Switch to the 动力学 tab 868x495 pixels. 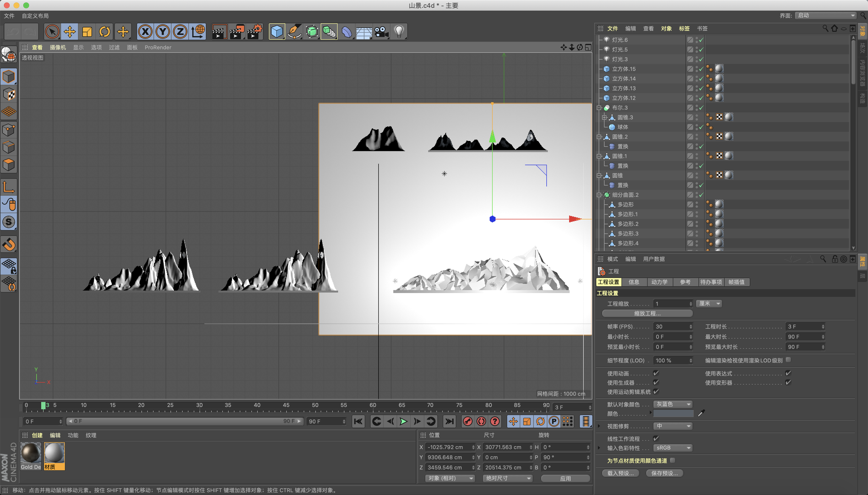click(659, 282)
